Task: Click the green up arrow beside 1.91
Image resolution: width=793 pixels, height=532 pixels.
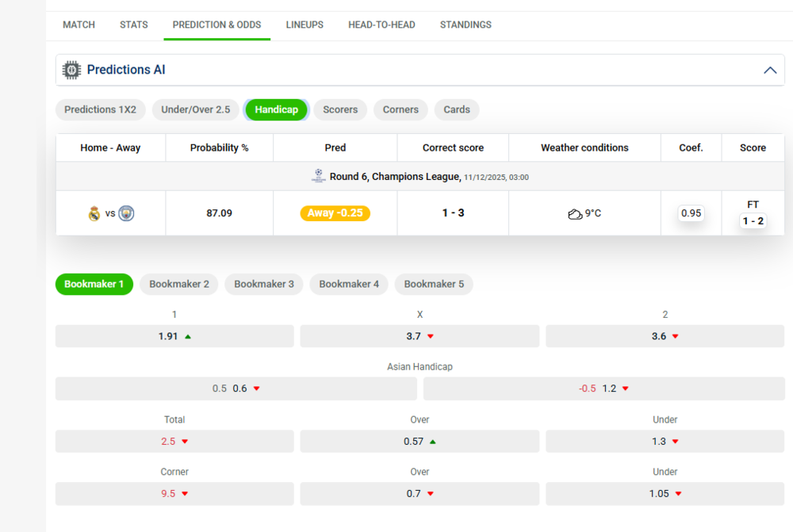Action: click(x=188, y=336)
